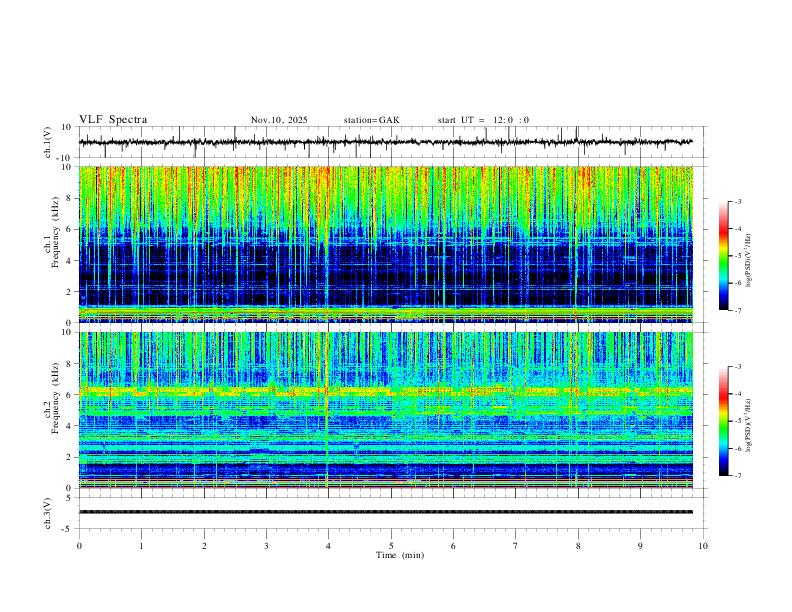Click the "ch.1(V)" axis label

(48, 142)
